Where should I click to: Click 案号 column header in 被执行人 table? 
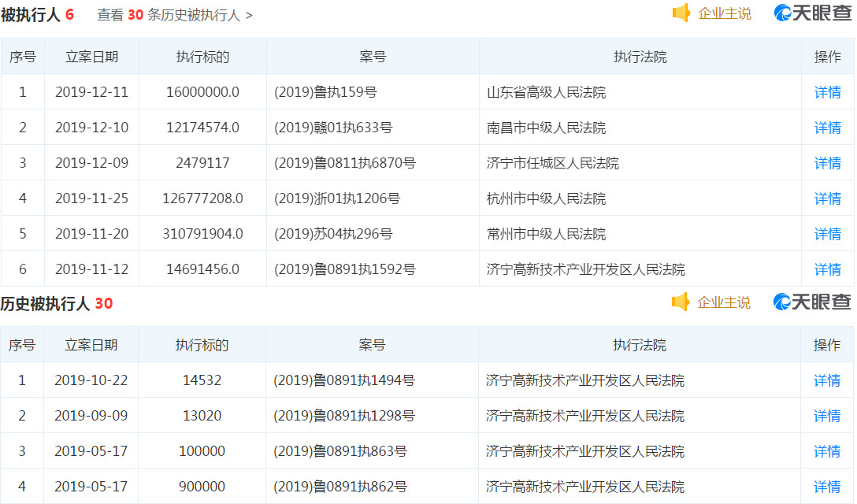(373, 57)
